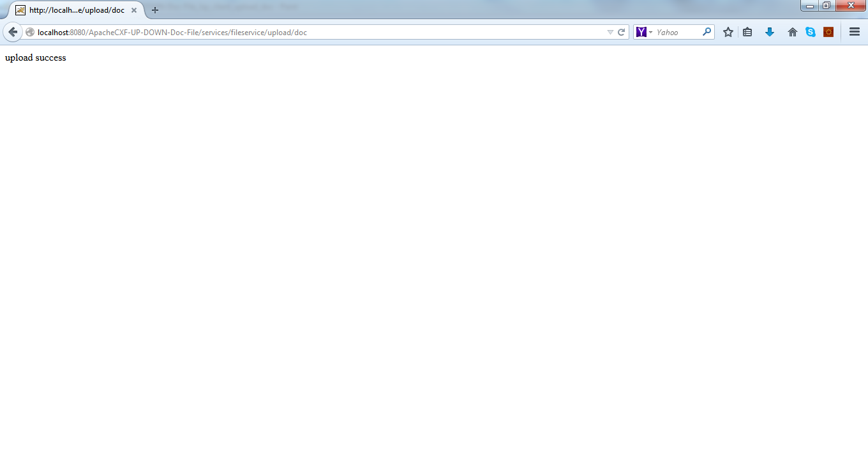The width and height of the screenshot is (868, 465).
Task: Open the hamburger menu
Action: (x=854, y=32)
